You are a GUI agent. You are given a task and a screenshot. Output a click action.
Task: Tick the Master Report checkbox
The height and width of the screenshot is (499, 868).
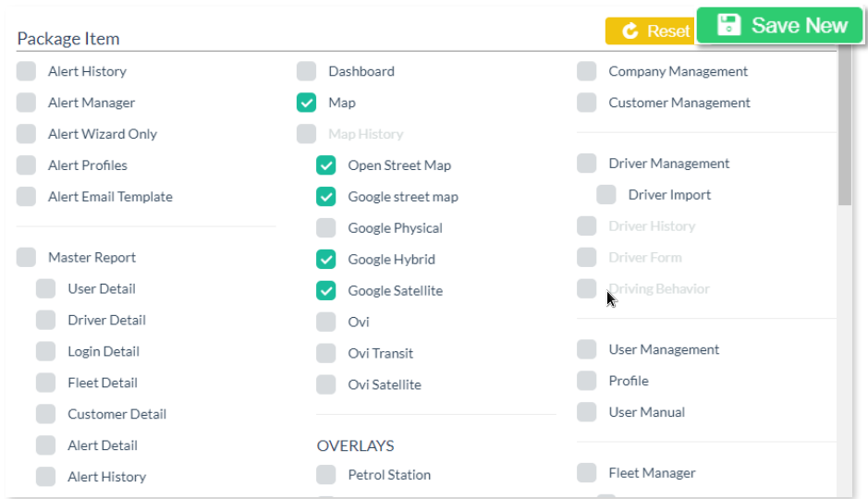pos(27,258)
